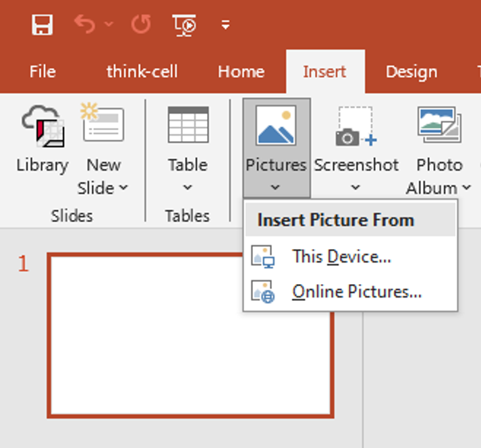Click the Table grid icon

coord(188,124)
